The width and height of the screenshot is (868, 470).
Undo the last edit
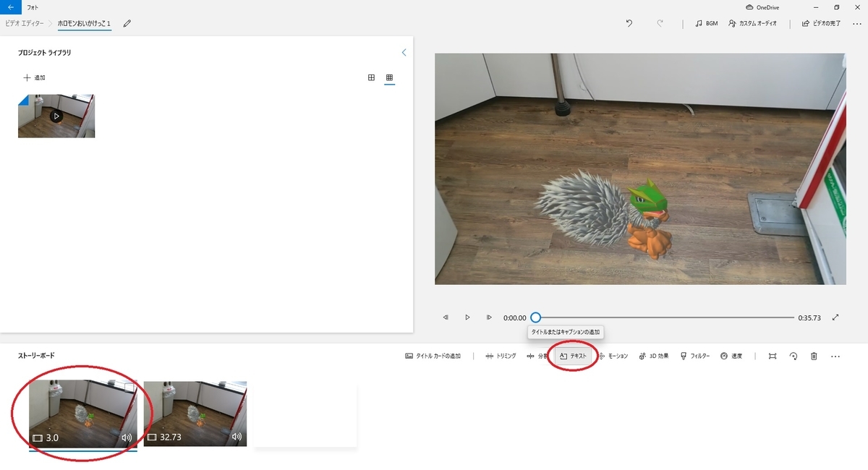coord(629,23)
